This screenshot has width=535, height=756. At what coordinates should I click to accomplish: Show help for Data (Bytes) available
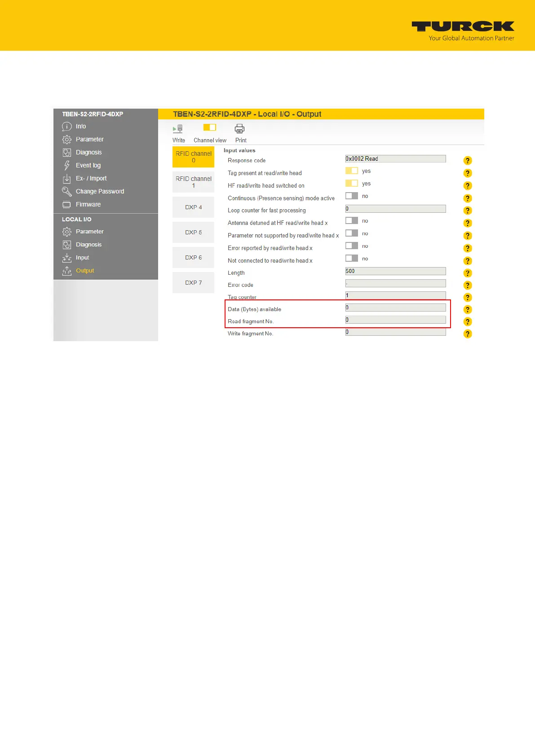(x=468, y=309)
